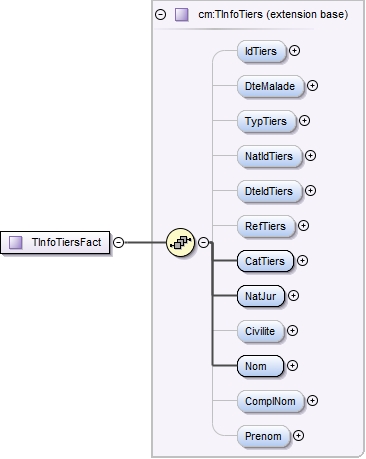This screenshot has height=459, width=366.
Task: Select the ComplNom element box
Action: 271,401
